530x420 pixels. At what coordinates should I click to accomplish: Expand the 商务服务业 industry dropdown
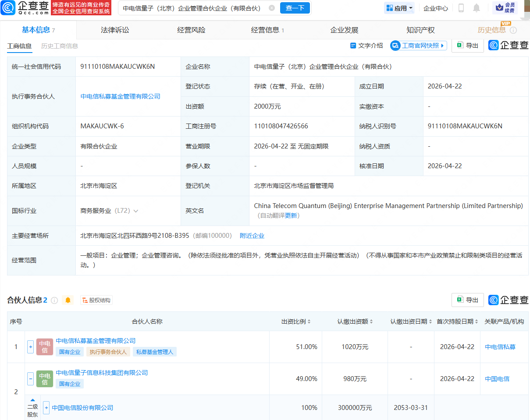[x=136, y=211]
